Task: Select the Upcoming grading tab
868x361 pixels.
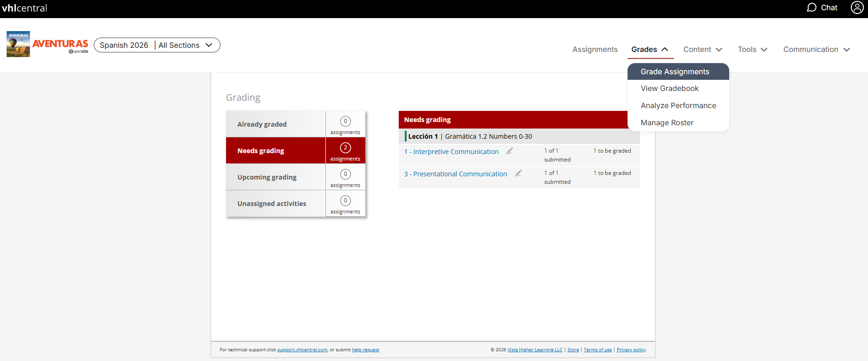Action: pos(276,177)
